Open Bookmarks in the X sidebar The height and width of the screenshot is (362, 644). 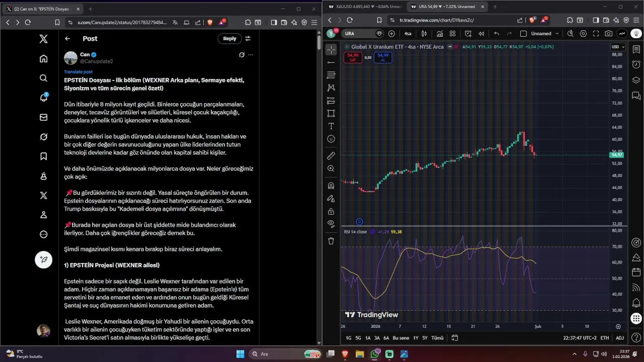[x=44, y=156]
